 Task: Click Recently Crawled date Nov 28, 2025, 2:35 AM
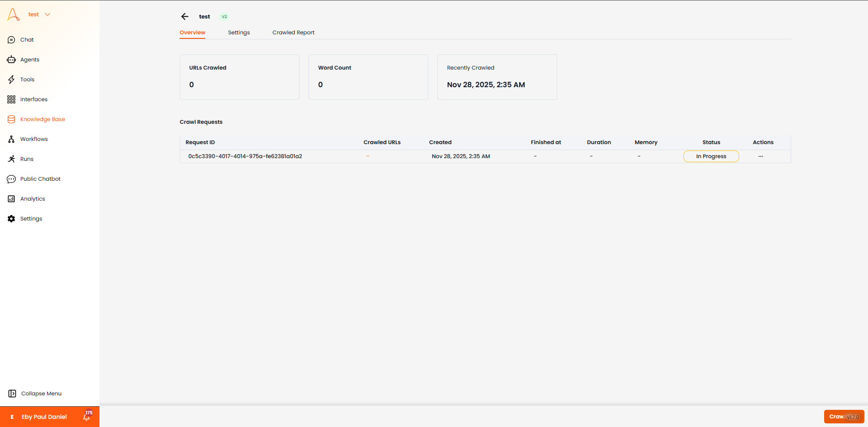(486, 85)
